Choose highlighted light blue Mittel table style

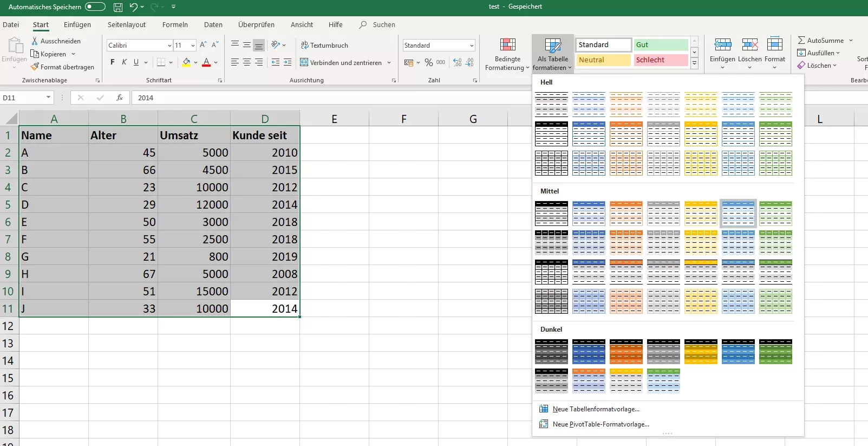(x=738, y=214)
